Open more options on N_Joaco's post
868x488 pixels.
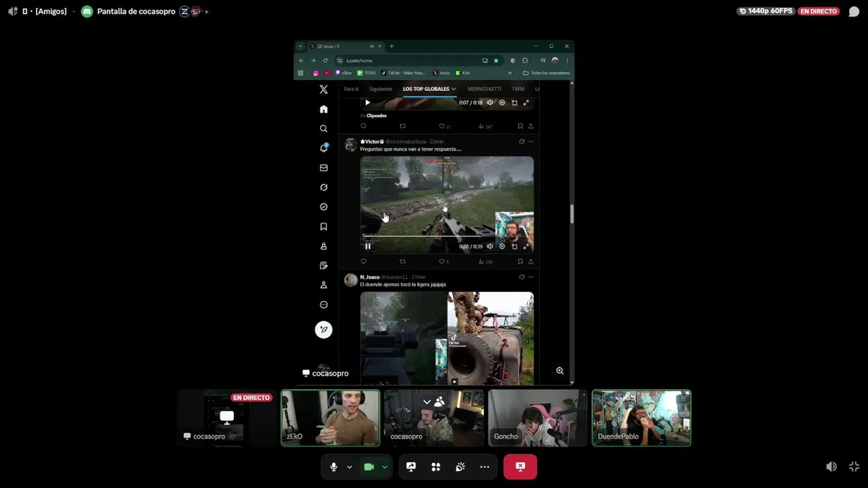(530, 277)
